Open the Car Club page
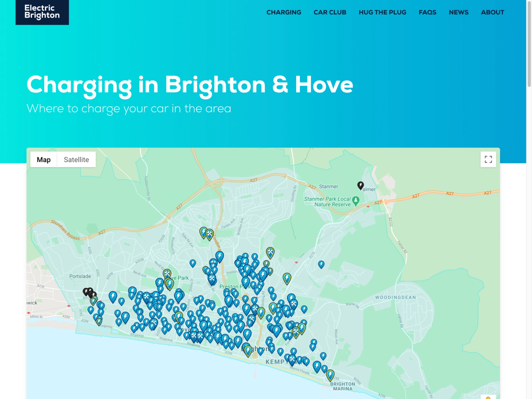The height and width of the screenshot is (399, 532). (x=330, y=12)
